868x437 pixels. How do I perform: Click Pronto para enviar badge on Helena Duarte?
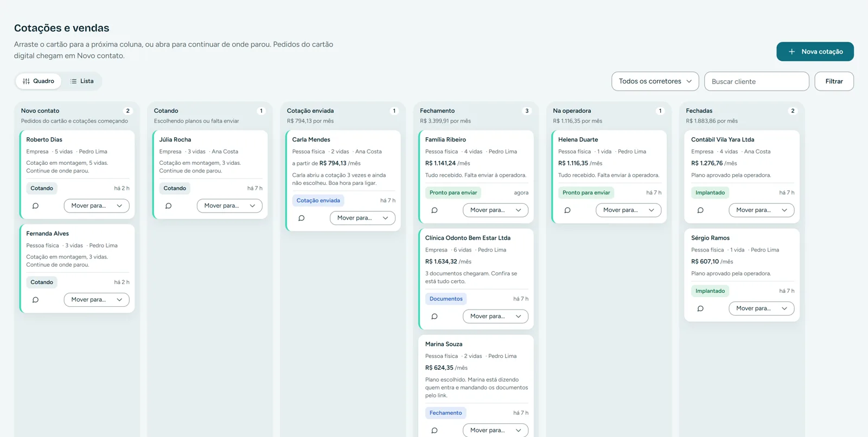pyautogui.click(x=586, y=192)
